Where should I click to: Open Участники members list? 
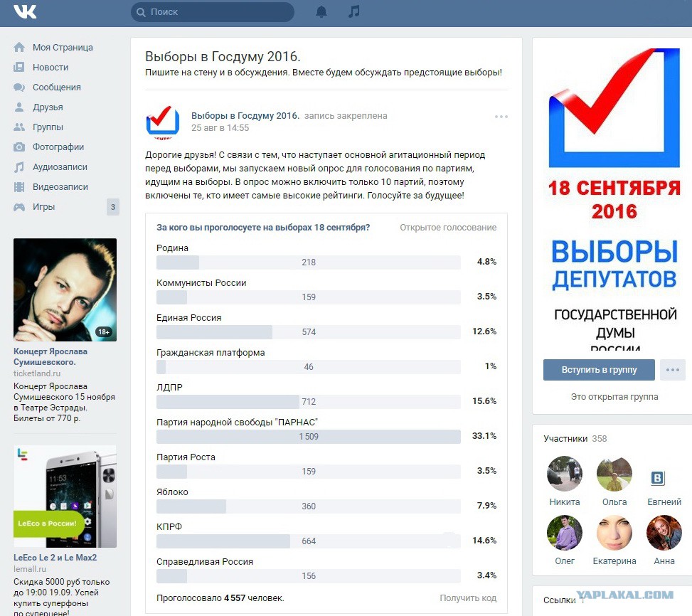coord(575,439)
